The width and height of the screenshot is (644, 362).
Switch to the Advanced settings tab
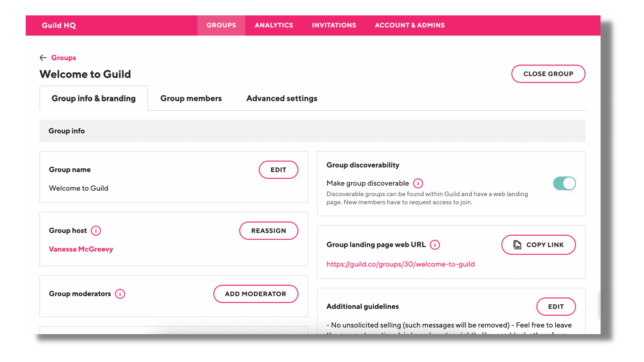pos(282,98)
